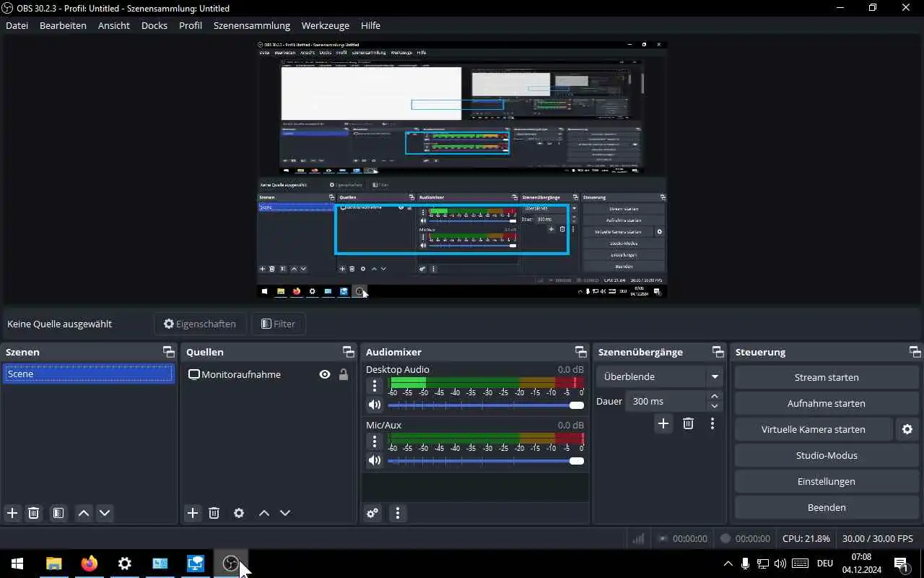Open Windows Start menu

tap(17, 564)
